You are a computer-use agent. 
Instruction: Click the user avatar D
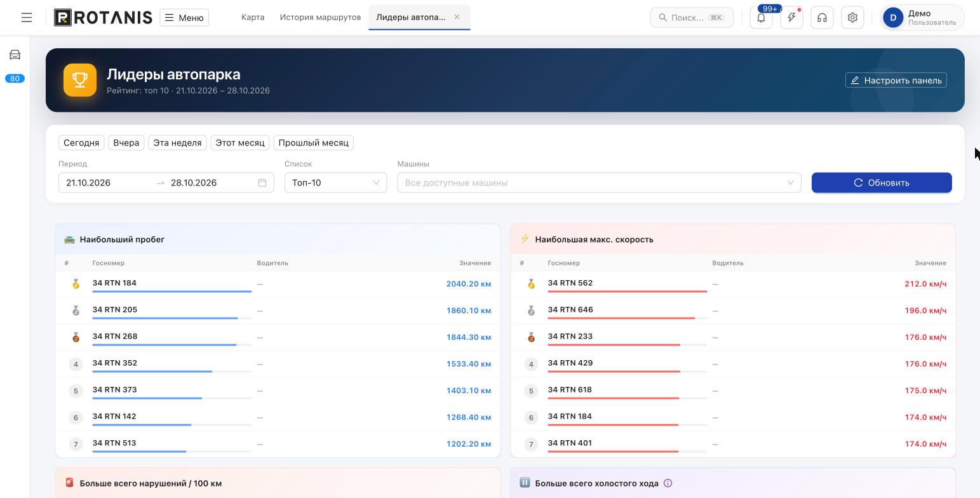click(x=893, y=18)
